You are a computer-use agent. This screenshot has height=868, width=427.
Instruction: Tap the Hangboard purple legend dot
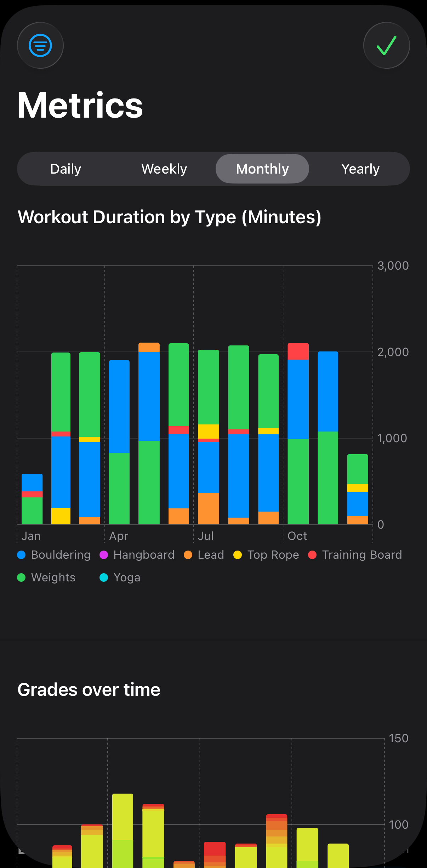pyautogui.click(x=104, y=555)
